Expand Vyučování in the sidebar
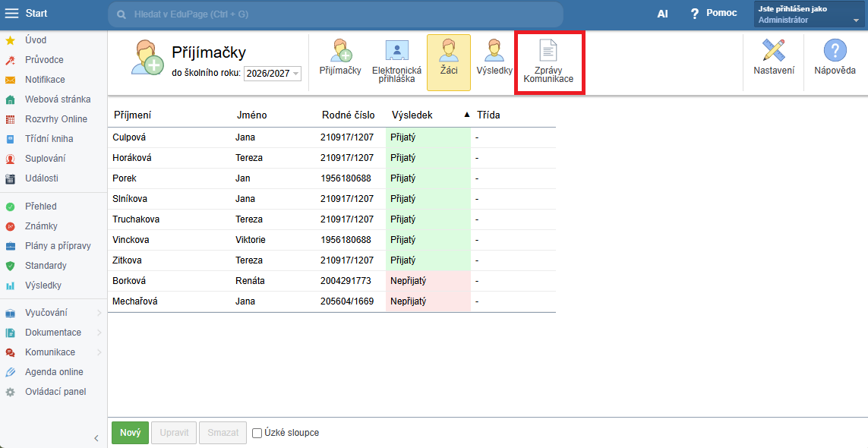868x448 pixels. tap(46, 313)
